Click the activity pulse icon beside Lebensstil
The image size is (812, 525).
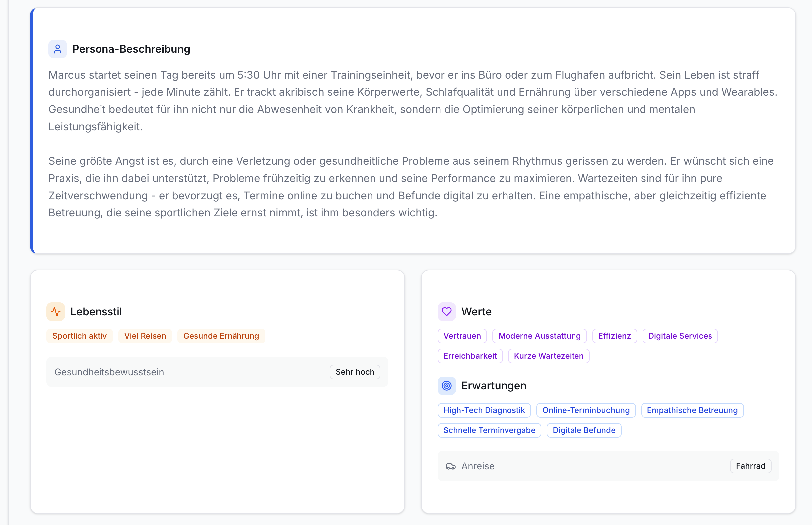(56, 311)
